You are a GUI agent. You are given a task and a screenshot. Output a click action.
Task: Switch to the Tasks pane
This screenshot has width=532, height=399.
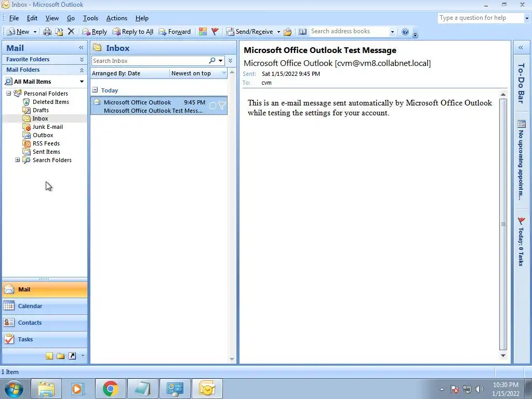point(45,339)
